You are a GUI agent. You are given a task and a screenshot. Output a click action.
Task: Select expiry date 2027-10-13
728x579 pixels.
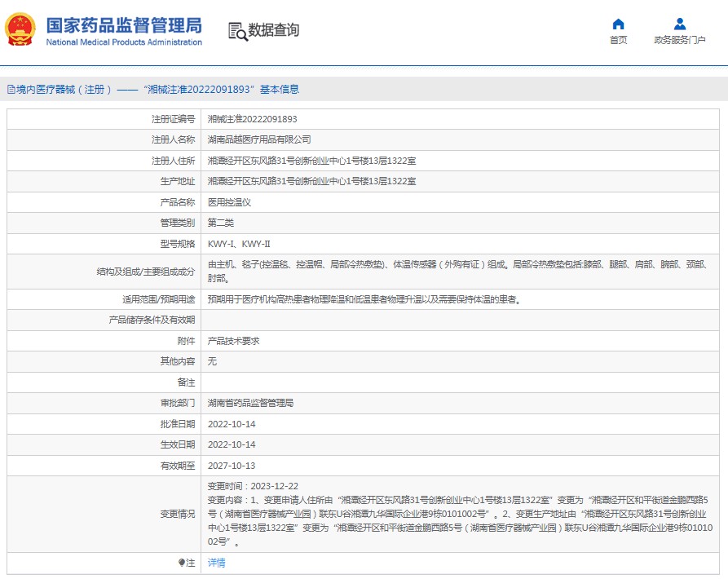click(x=232, y=466)
